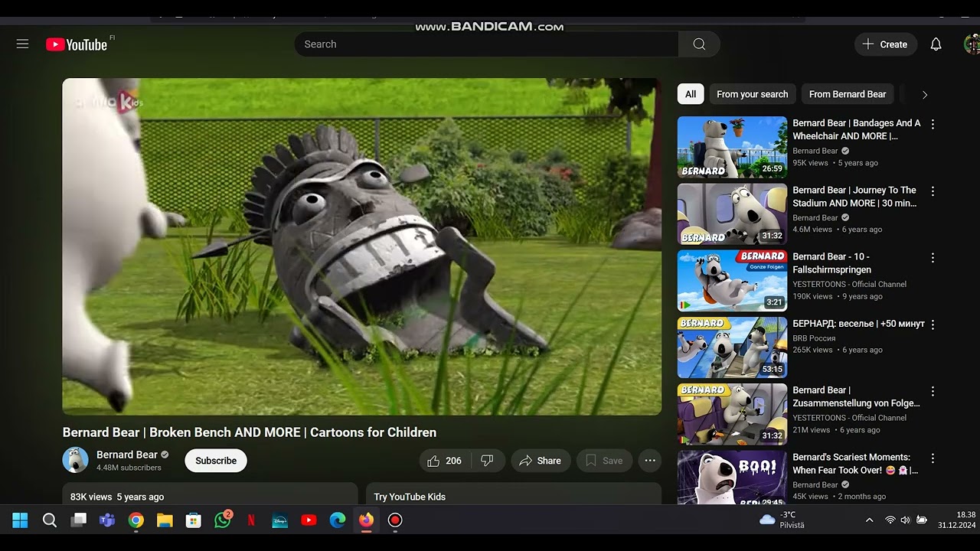
Task: Open options for Bernard's Scariest Moments video
Action: [x=933, y=458]
